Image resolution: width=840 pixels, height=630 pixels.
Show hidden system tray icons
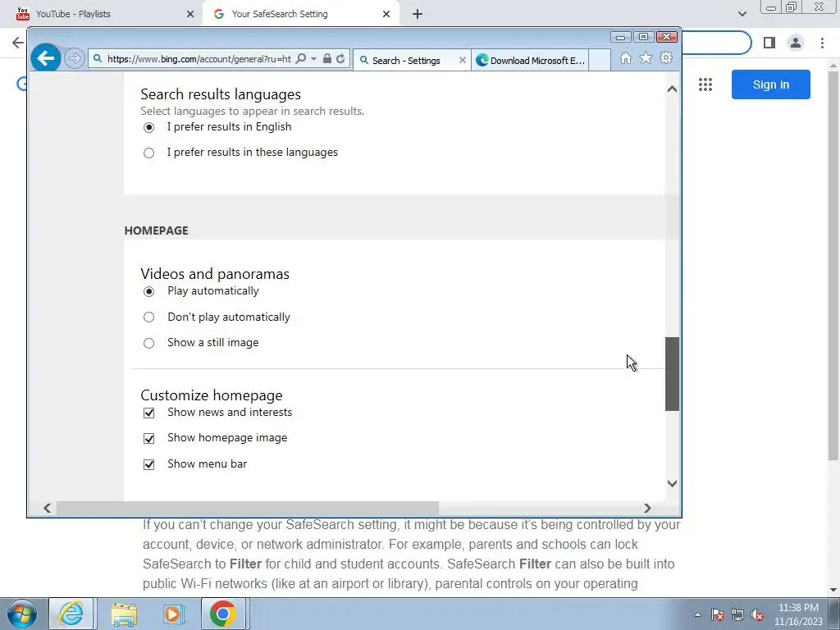click(697, 614)
